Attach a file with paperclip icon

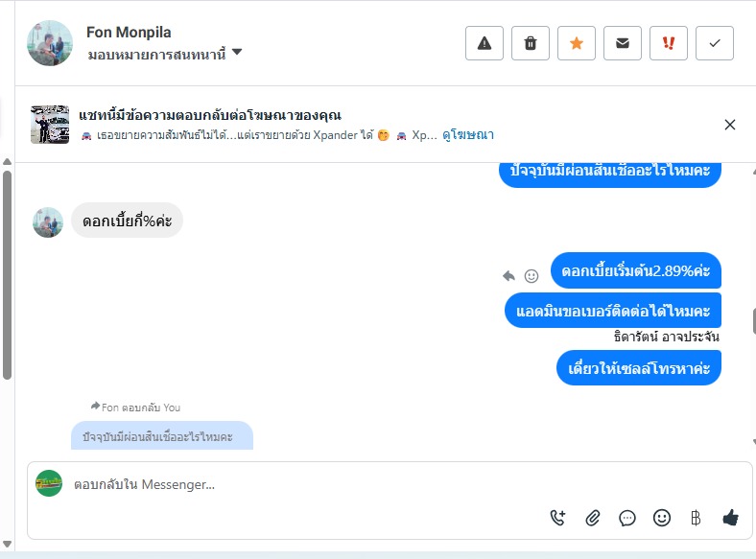click(x=593, y=518)
